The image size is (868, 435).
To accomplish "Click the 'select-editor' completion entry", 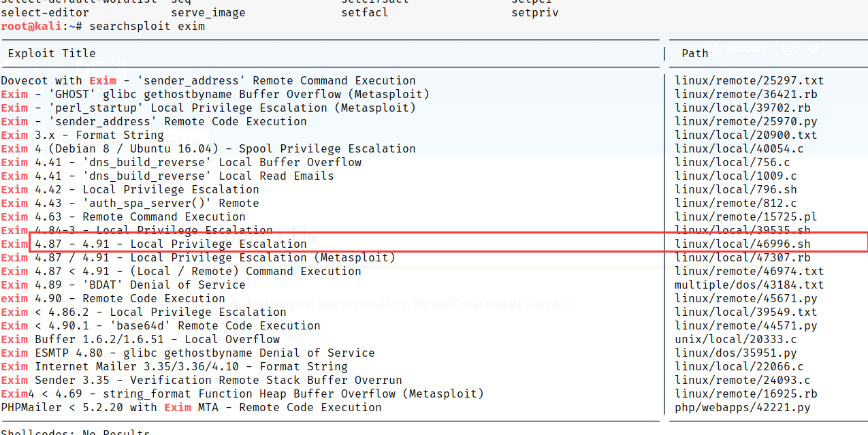I will [x=45, y=12].
